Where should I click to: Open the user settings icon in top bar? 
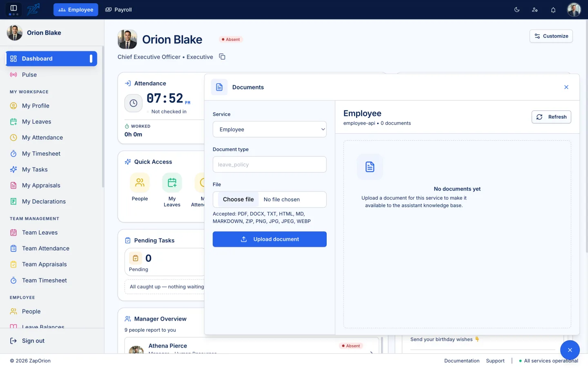tap(535, 10)
